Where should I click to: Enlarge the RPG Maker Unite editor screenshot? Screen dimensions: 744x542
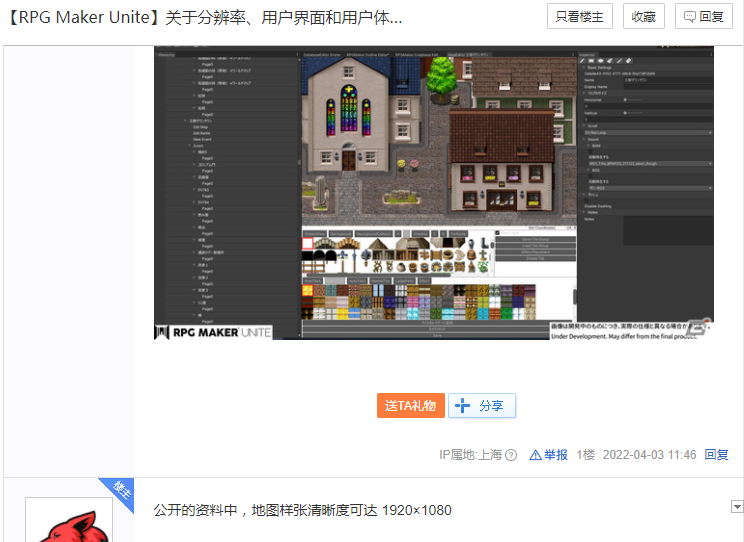coord(434,193)
